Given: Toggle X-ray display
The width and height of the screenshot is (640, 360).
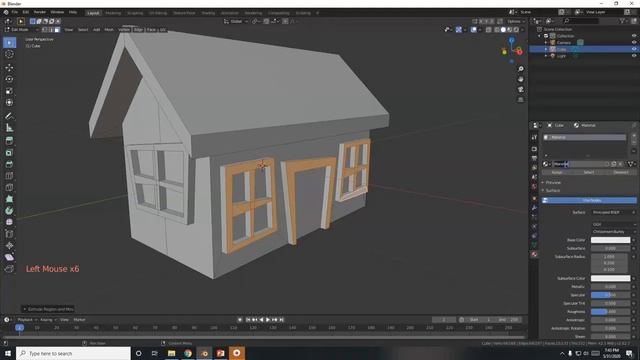Looking at the screenshot, I should (489, 30).
